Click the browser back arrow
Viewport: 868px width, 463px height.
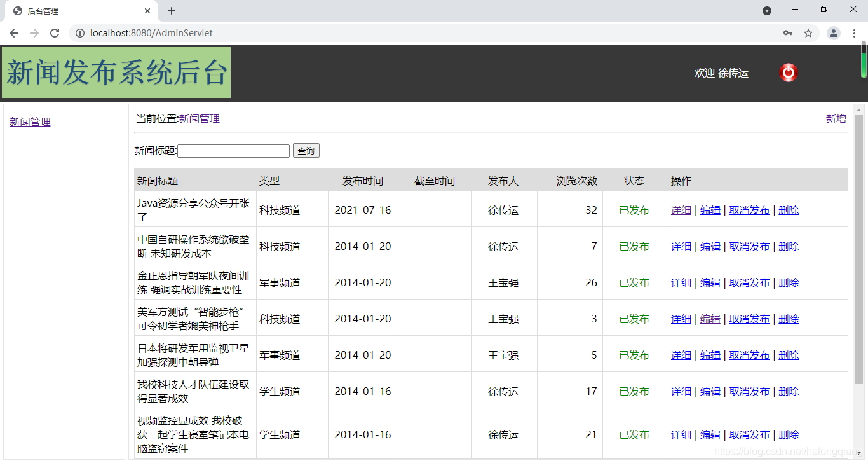coord(13,32)
